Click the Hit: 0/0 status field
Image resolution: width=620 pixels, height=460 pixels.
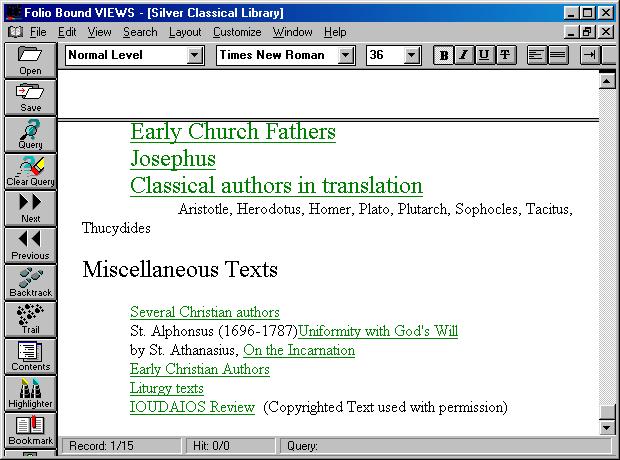(x=231, y=446)
